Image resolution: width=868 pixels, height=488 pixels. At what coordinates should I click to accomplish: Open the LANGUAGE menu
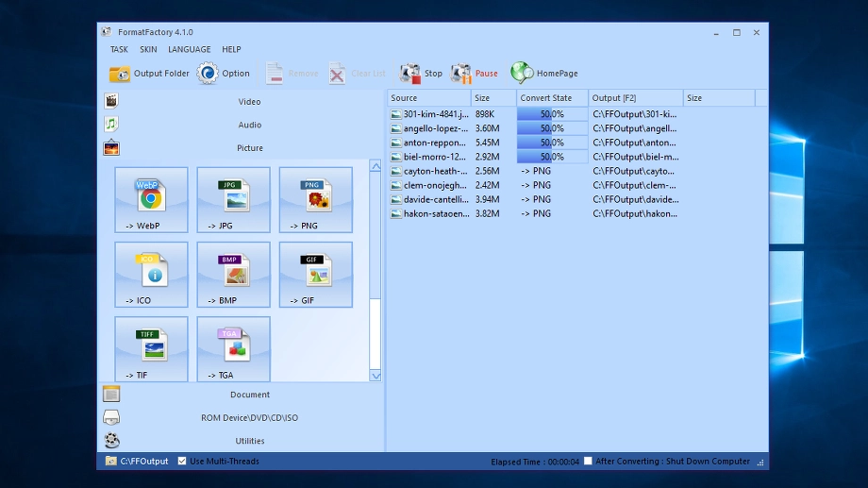click(x=189, y=49)
